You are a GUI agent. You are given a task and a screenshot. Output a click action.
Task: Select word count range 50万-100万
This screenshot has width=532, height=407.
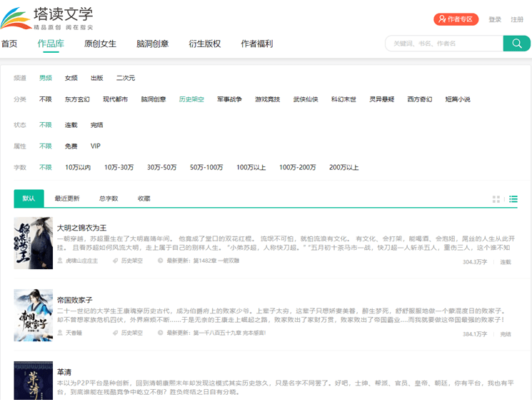[x=206, y=168]
